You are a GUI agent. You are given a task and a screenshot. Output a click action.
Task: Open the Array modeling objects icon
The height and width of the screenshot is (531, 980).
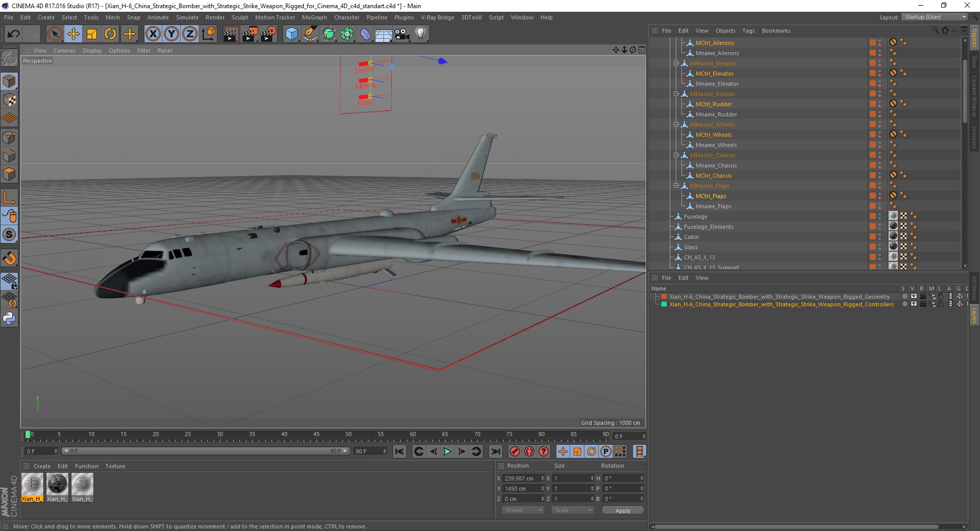click(347, 34)
